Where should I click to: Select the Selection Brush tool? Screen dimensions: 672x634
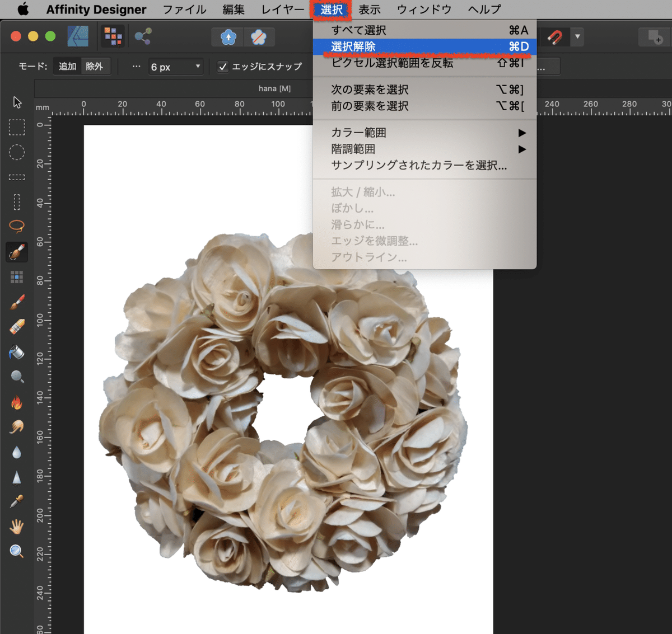(x=17, y=252)
